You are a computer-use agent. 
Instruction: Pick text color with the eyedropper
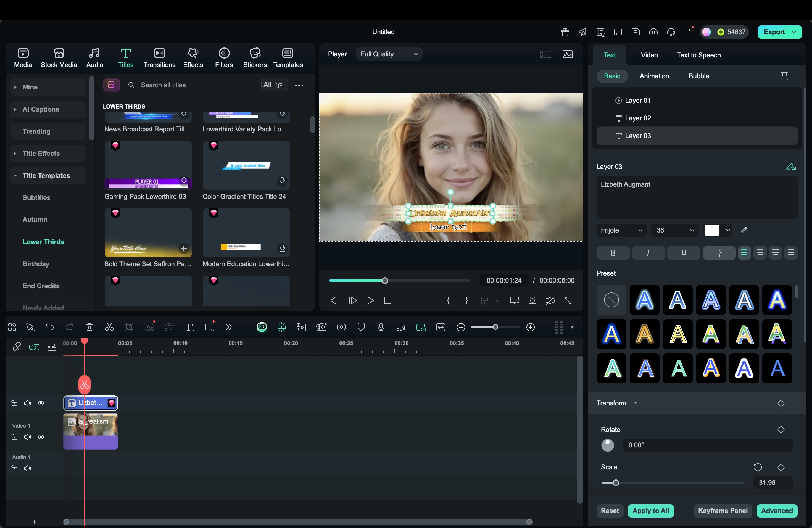click(x=744, y=230)
